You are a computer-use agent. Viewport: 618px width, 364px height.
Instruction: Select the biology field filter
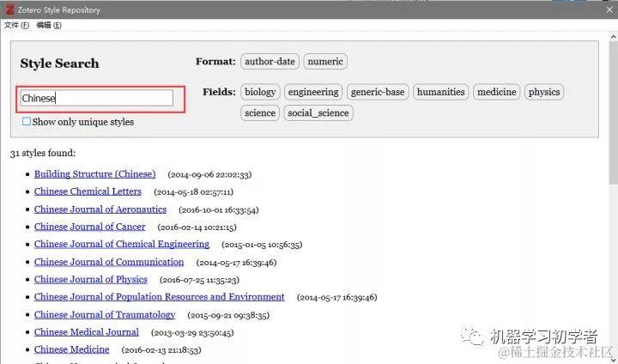click(260, 92)
